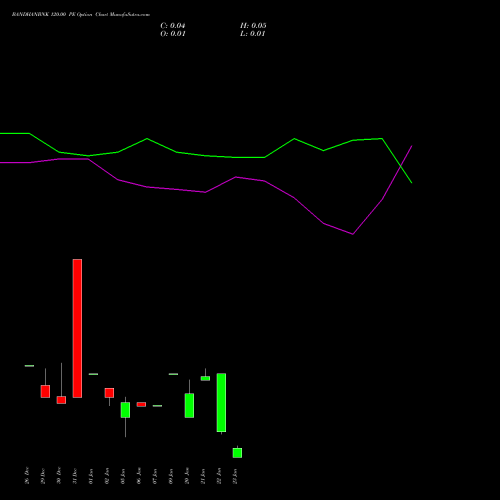Screen dimensions: 500x500
Task: Click the "06 Jan" date axis label
Action: coord(139,476)
